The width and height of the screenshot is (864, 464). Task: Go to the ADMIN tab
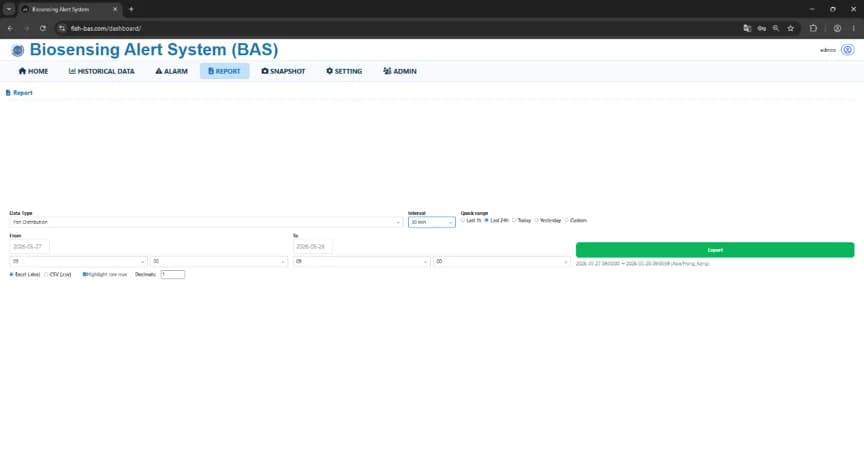(x=400, y=71)
